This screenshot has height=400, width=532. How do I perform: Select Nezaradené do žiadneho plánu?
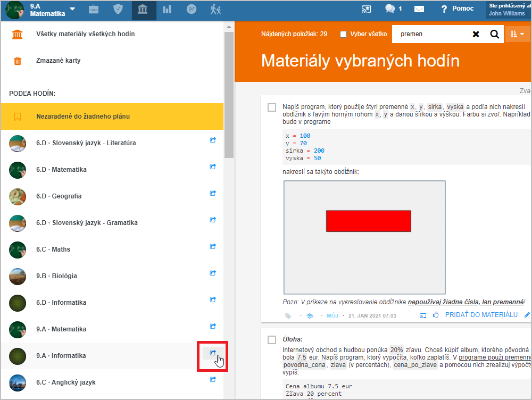[112, 116]
